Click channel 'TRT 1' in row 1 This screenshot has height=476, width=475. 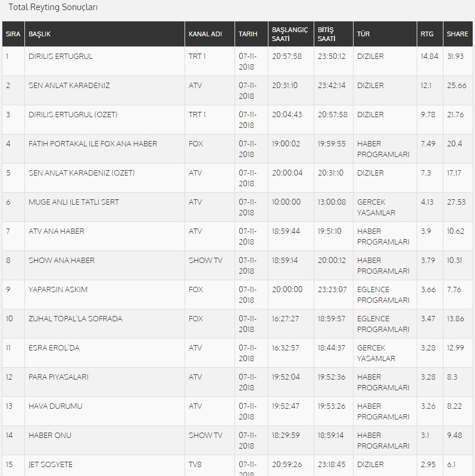click(x=197, y=57)
